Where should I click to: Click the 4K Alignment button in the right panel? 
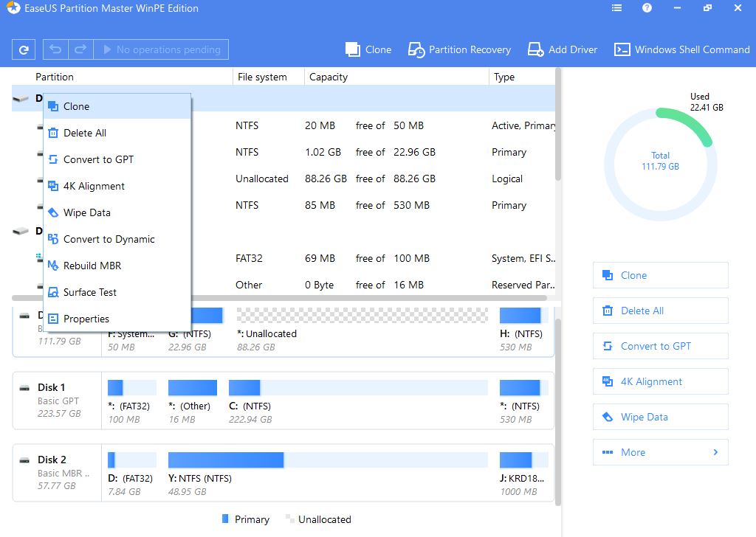pos(660,381)
